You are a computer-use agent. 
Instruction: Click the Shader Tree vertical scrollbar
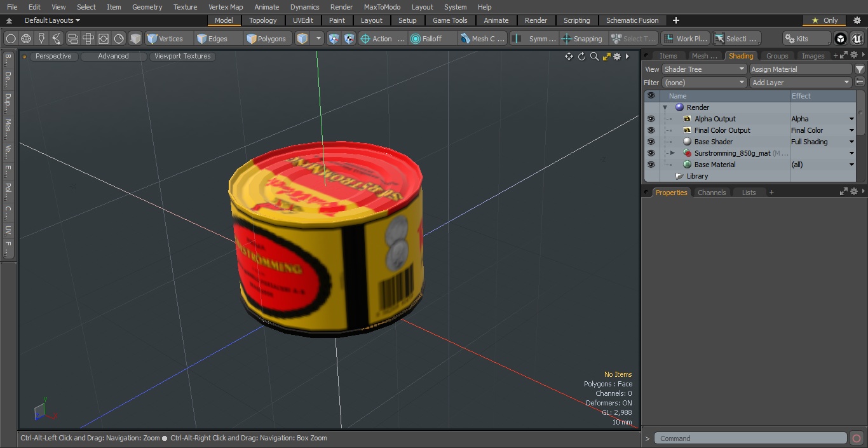tap(860, 112)
